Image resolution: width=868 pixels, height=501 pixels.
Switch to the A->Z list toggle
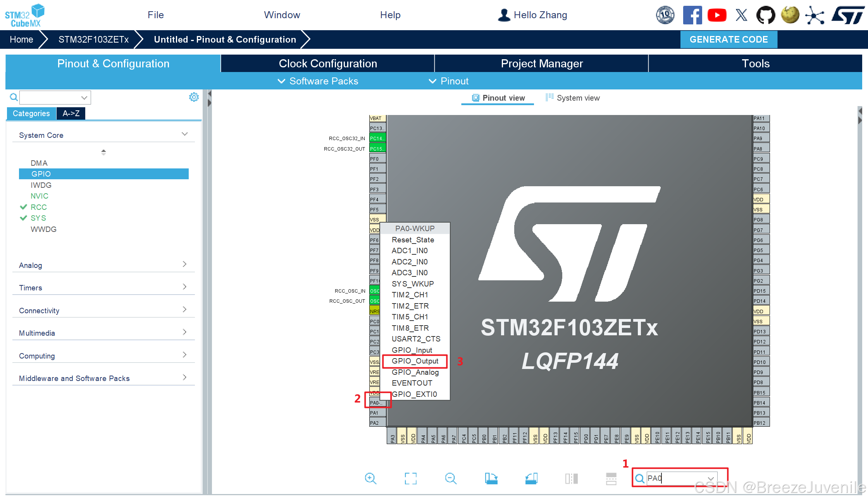point(71,113)
